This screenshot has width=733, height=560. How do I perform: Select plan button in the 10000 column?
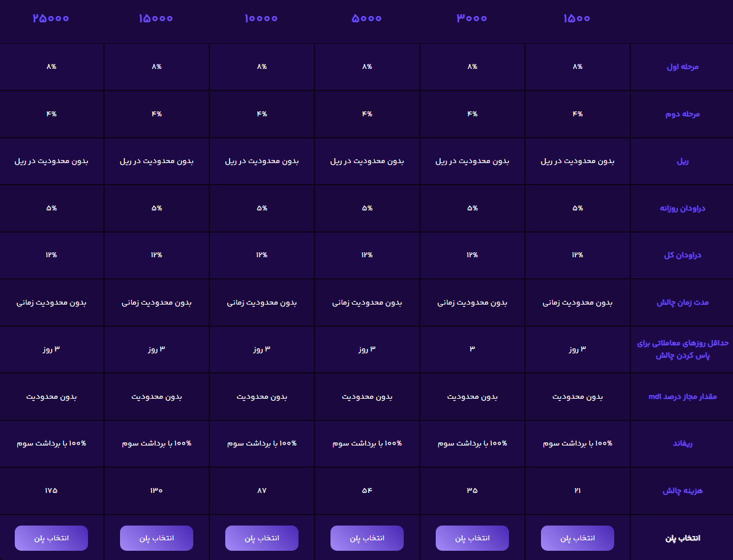coord(262,538)
